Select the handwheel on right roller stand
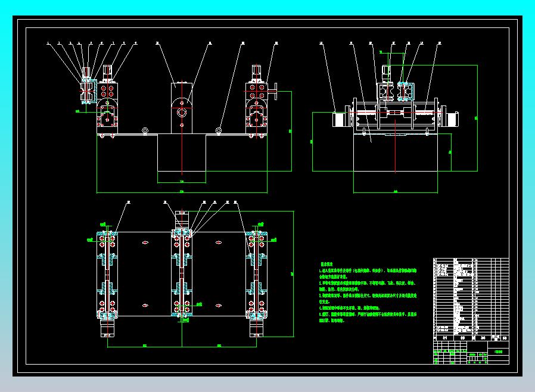Viewport: 535px width, 392px height. click(x=276, y=91)
